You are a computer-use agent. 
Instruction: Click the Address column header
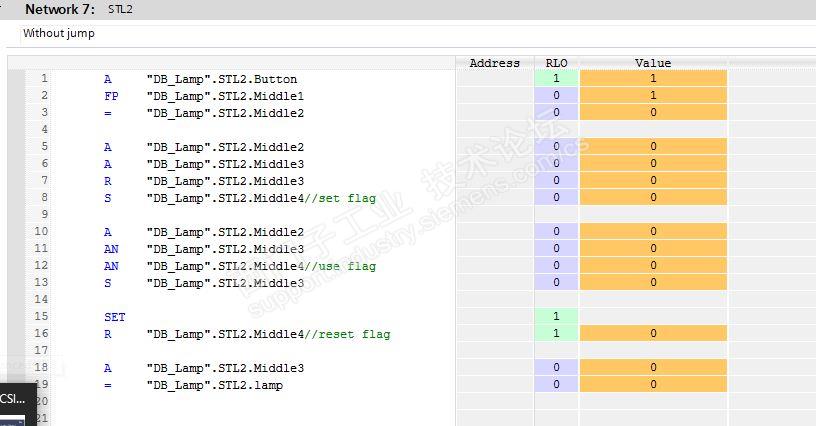494,63
